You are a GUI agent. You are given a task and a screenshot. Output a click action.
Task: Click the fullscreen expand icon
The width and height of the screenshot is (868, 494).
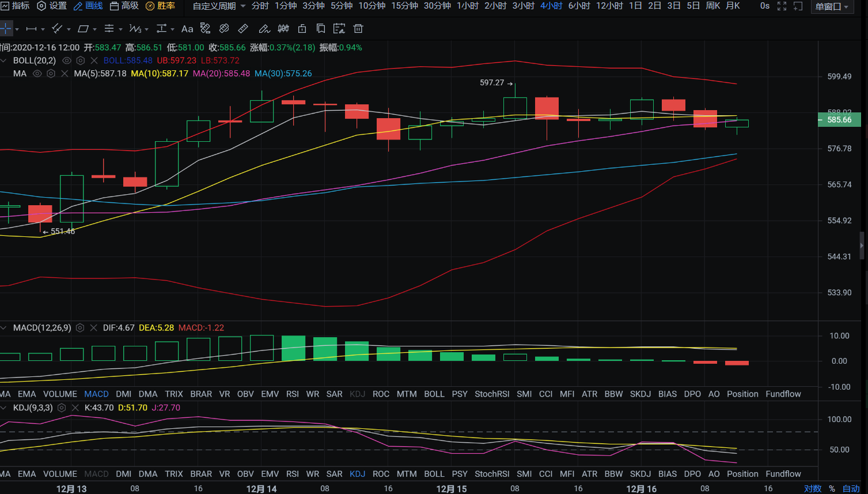[782, 6]
